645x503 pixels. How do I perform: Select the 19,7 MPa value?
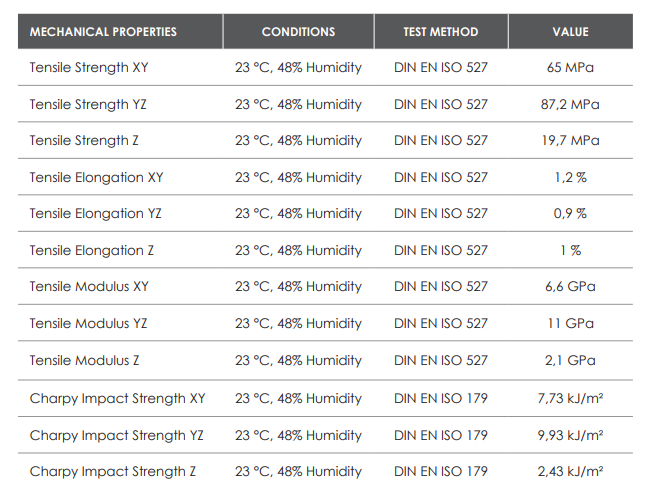[570, 141]
